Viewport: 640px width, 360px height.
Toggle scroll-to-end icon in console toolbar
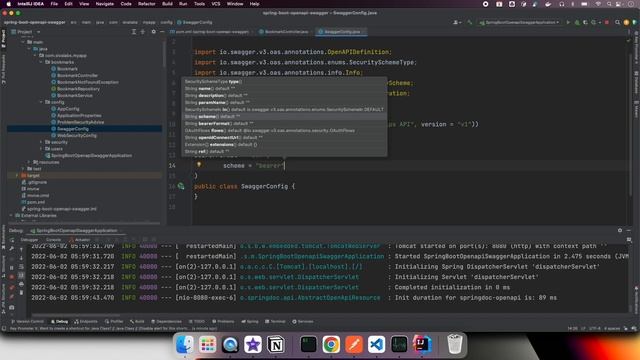point(21,276)
